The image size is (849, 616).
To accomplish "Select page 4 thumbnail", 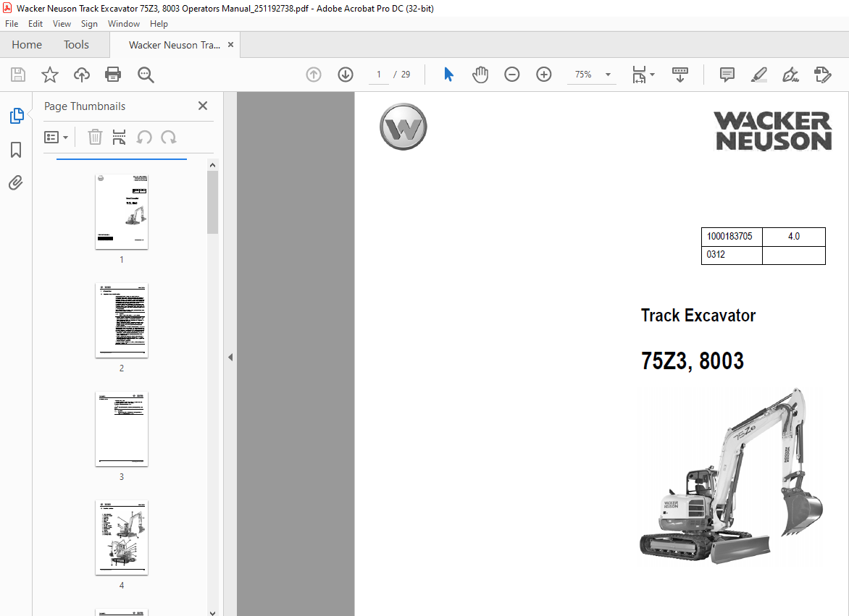I will click(122, 538).
